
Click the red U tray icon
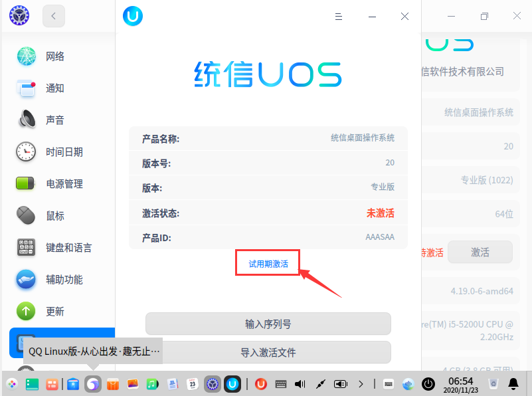point(260,384)
